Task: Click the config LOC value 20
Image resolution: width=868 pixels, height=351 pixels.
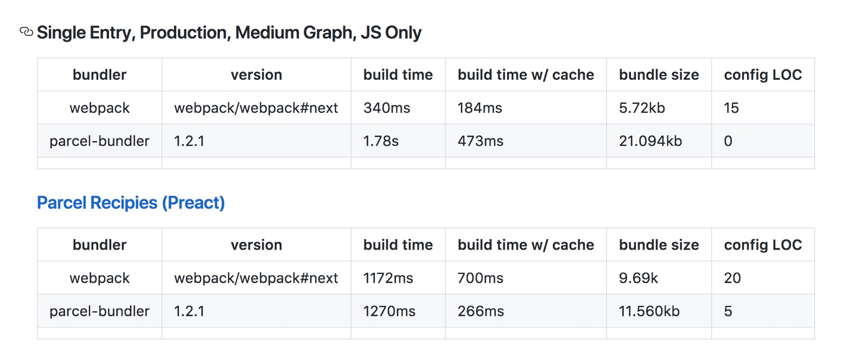Action: point(732,278)
